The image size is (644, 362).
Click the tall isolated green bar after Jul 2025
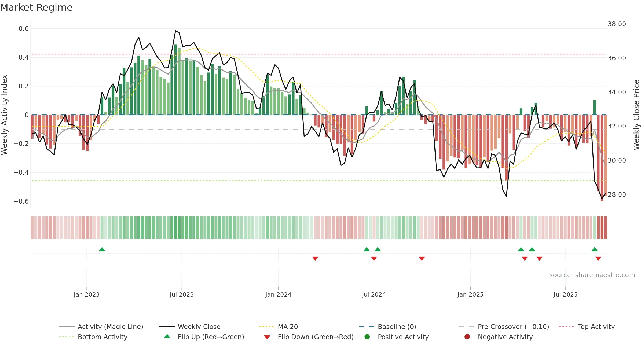coord(595,107)
